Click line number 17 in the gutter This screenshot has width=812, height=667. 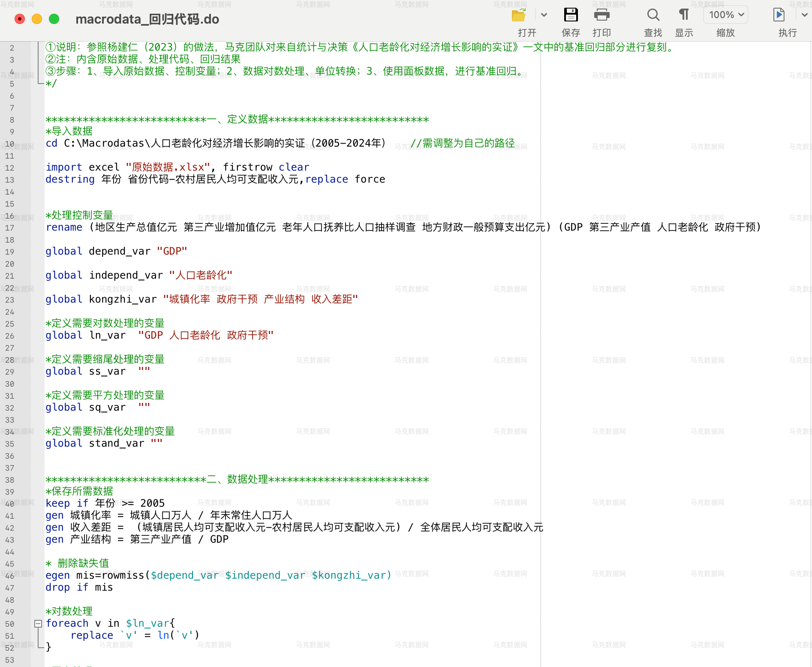(x=10, y=228)
